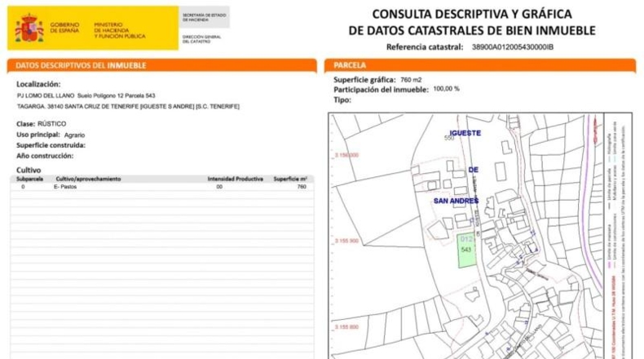Image resolution: width=644 pixels, height=359 pixels.
Task: Click the 'CONSULTA DESCRIPTIVA Y GRÁFICA' title
Action: tap(472, 14)
